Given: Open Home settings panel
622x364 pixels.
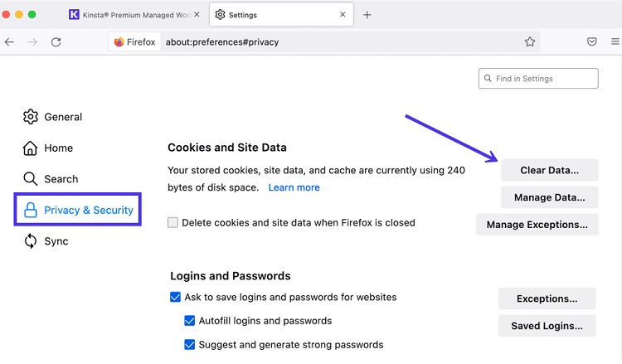Looking at the screenshot, I should click(48, 148).
